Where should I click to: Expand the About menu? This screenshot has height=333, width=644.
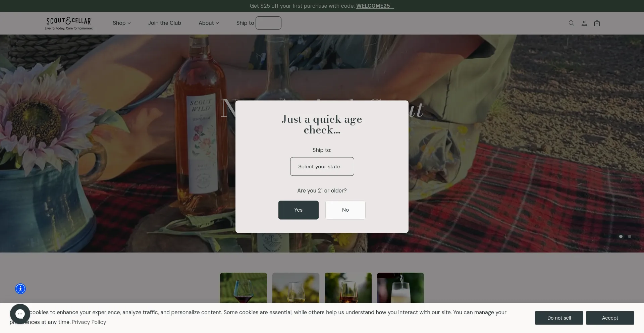(x=208, y=23)
